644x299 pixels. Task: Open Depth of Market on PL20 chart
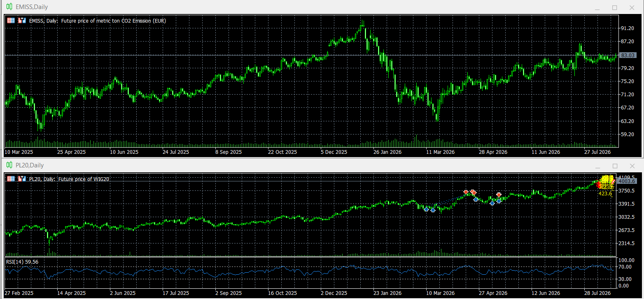22,179
